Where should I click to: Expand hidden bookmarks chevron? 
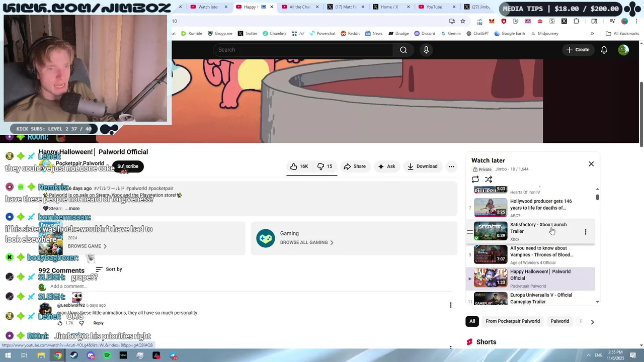click(592, 34)
